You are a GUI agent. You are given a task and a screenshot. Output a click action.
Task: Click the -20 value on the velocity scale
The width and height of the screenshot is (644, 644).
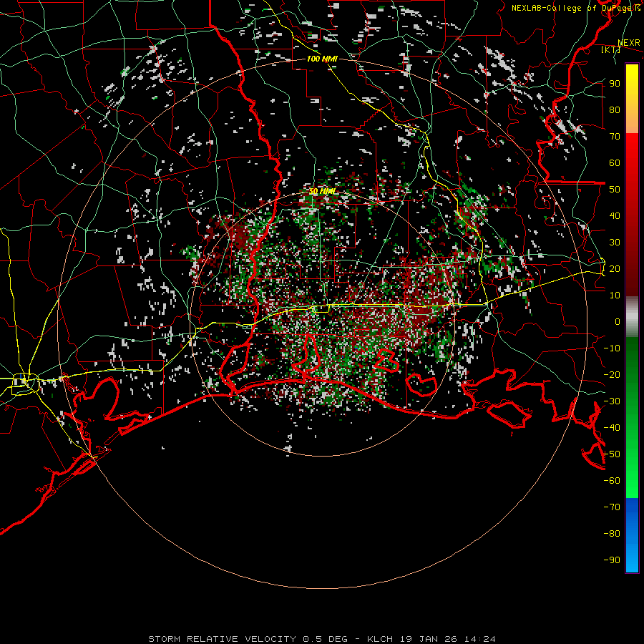(x=612, y=374)
